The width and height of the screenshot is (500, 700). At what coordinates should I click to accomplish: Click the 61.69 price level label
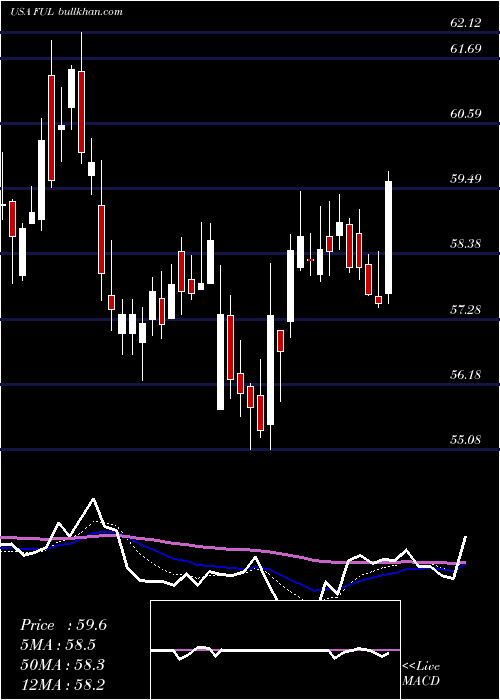466,48
